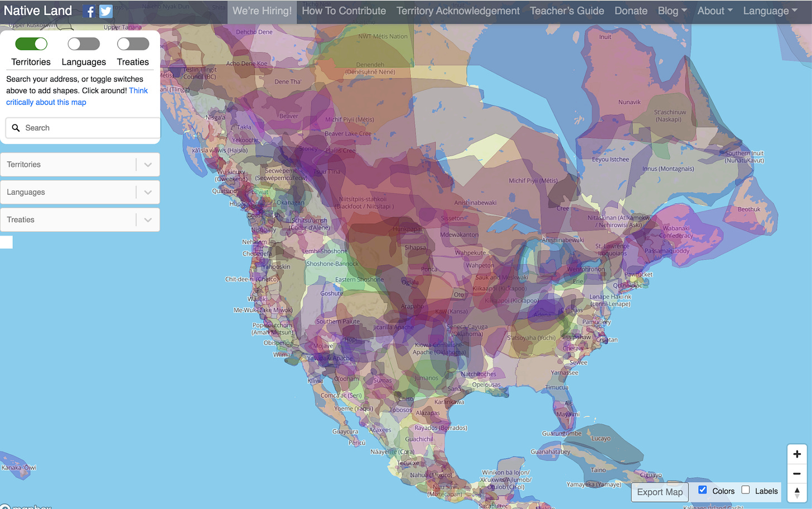Screen dimensions: 812x509
Task: Check the Labels checkbox
Action: [746, 490]
